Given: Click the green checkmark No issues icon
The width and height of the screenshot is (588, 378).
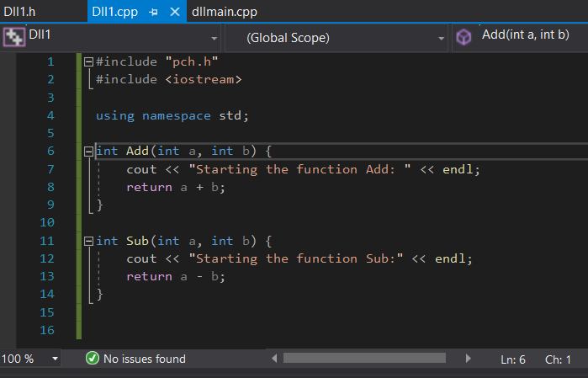Looking at the screenshot, I should pos(93,359).
